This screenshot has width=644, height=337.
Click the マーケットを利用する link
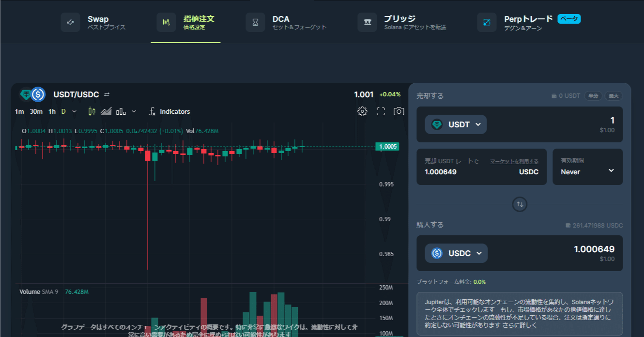[x=514, y=161]
